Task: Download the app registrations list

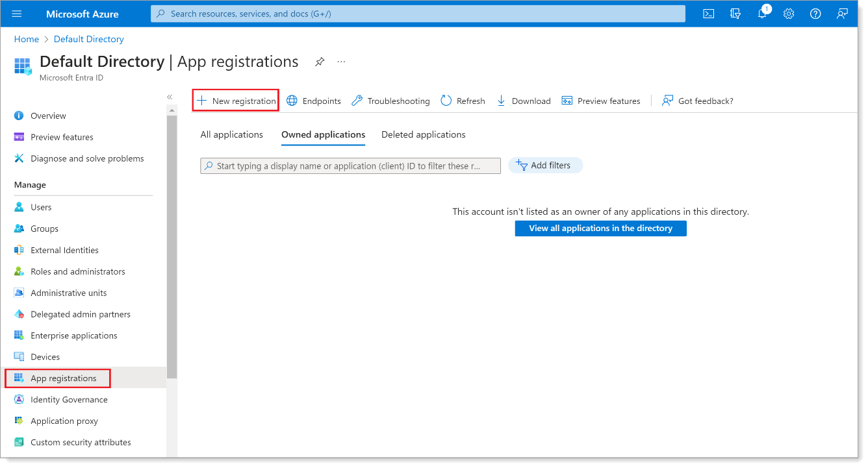Action: tap(523, 101)
